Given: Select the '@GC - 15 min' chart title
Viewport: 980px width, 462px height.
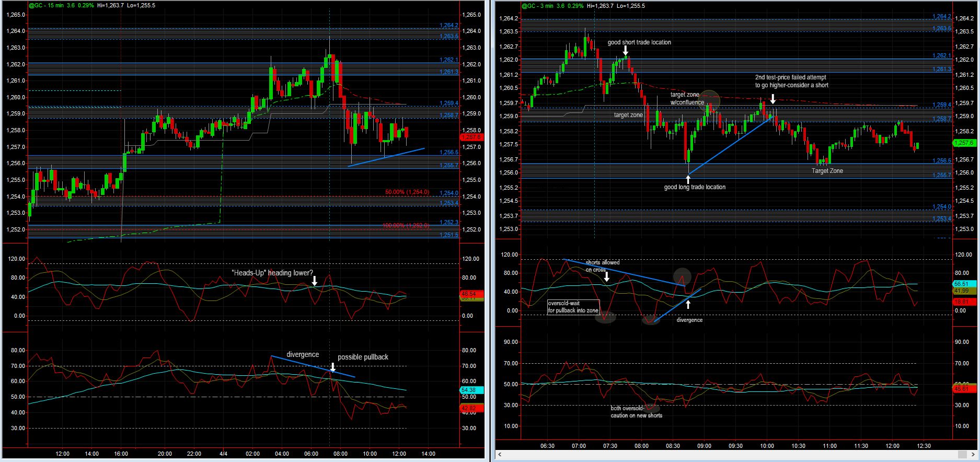Looking at the screenshot, I should pyautogui.click(x=45, y=5).
